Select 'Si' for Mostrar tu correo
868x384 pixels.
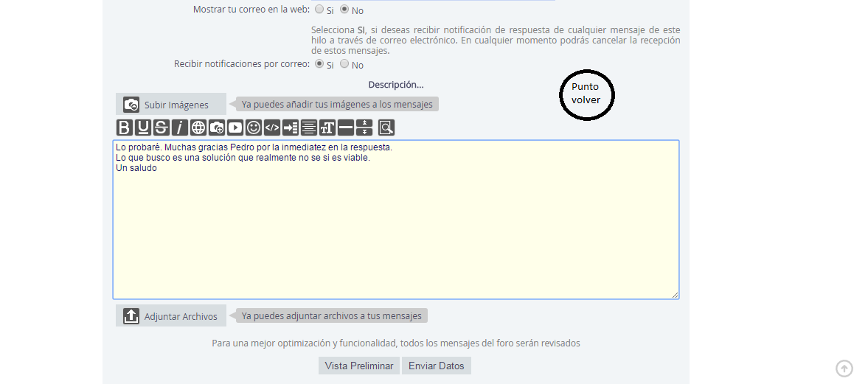click(319, 10)
